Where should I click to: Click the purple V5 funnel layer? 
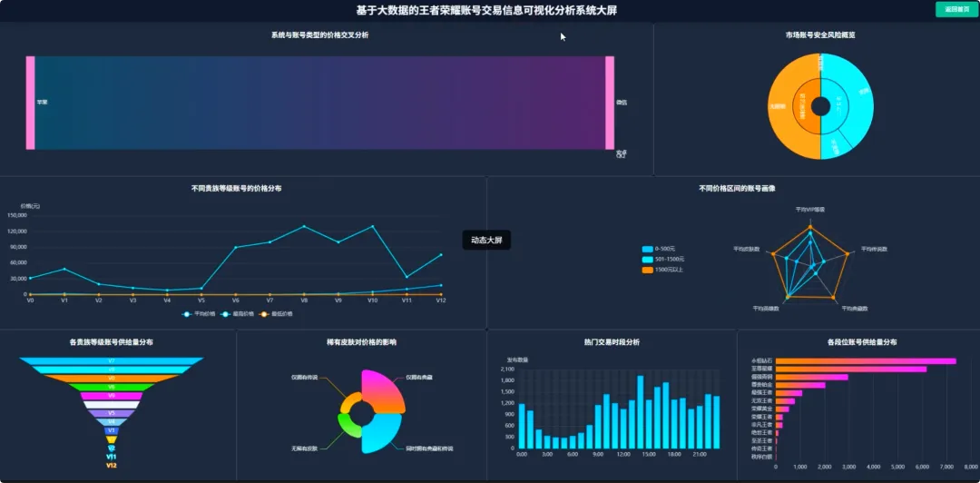[112, 414]
